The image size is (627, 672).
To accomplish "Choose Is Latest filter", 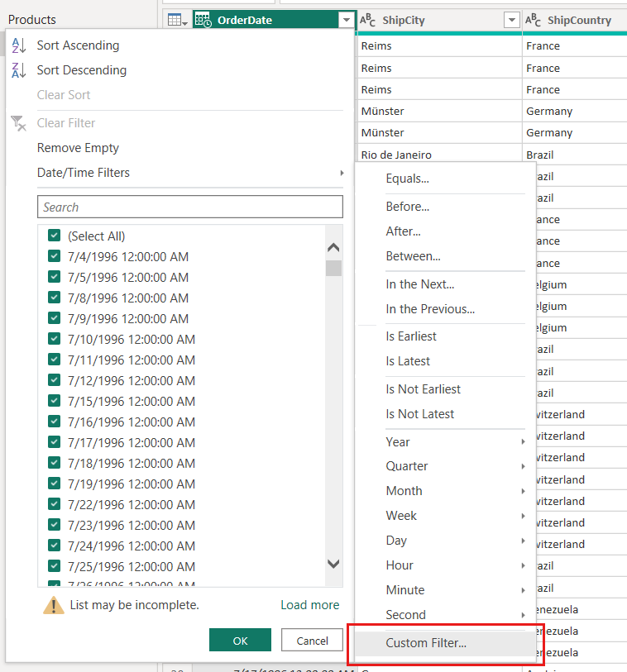I will (408, 361).
